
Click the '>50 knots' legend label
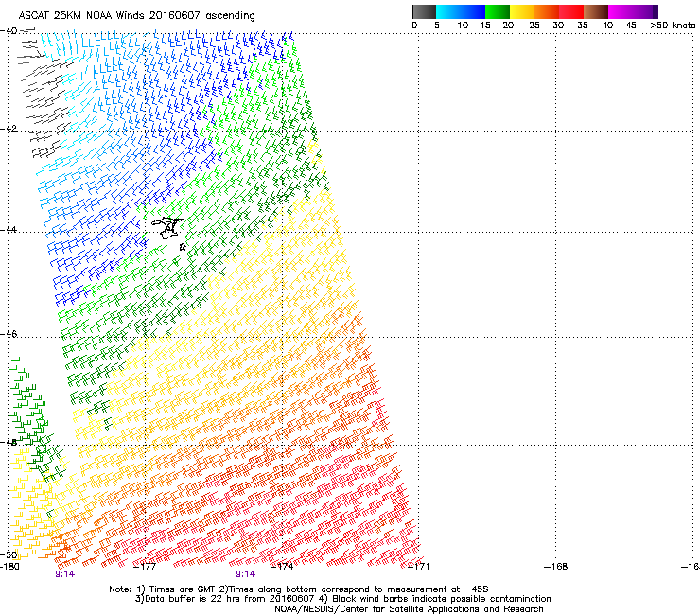[673, 26]
